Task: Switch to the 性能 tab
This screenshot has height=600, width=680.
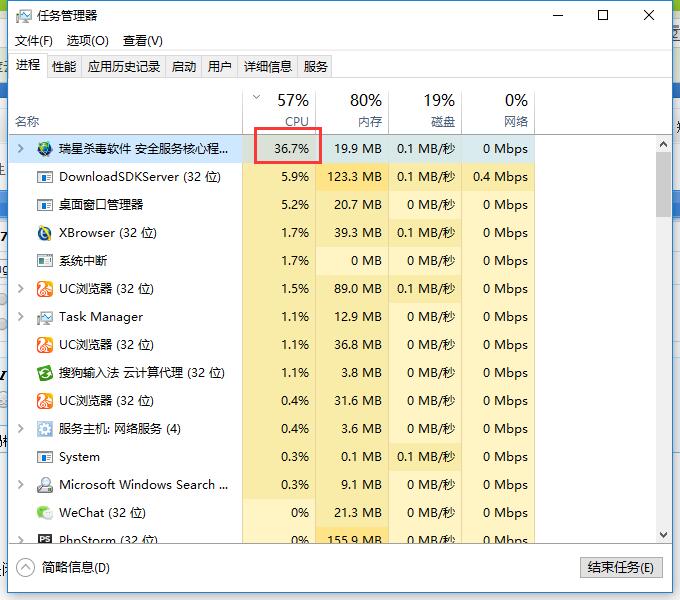Action: click(64, 67)
